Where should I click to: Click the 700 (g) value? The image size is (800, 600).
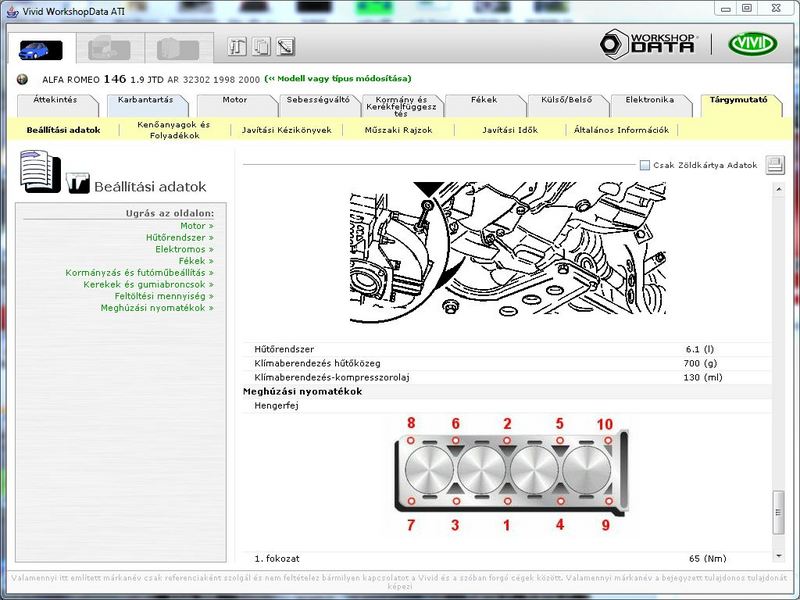[x=700, y=363]
